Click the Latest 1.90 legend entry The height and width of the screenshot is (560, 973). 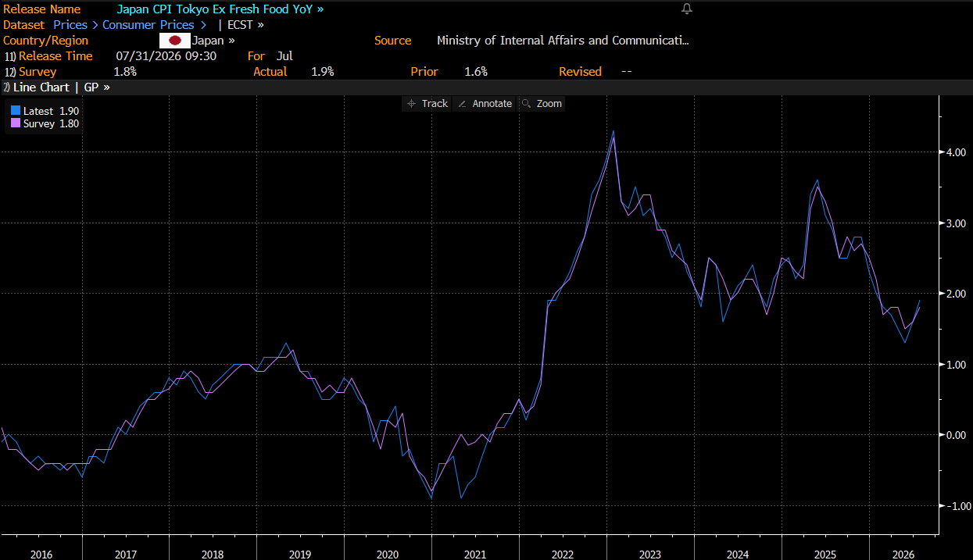click(45, 111)
